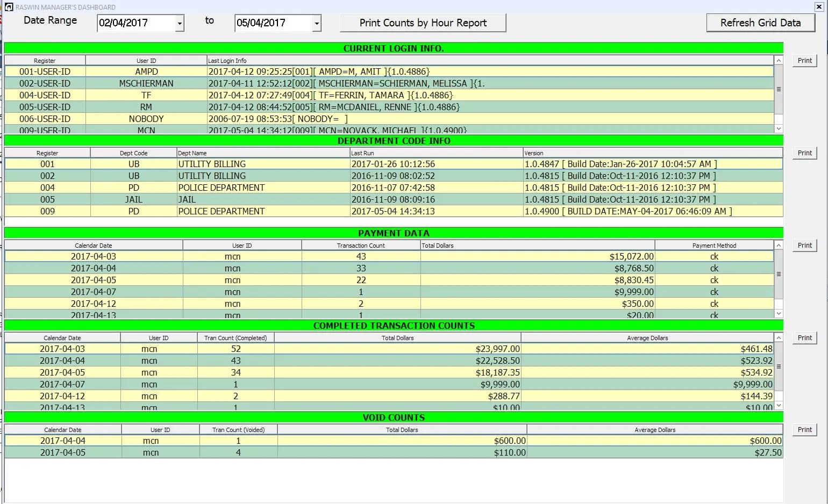Click Last Run column header
The height and width of the screenshot is (504, 828).
pos(436,153)
